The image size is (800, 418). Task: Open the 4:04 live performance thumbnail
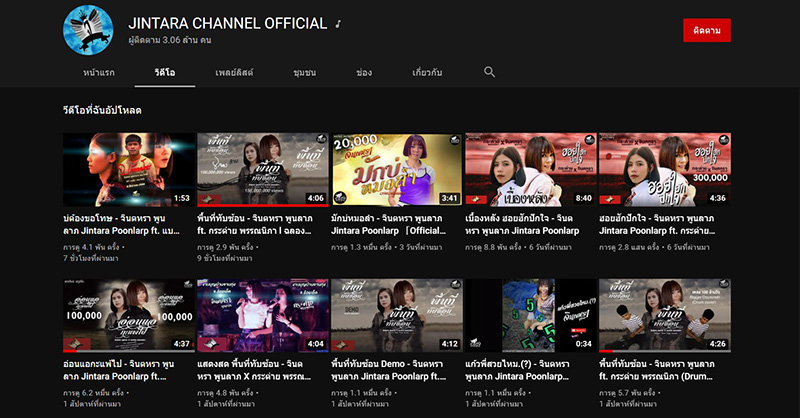[263, 315]
